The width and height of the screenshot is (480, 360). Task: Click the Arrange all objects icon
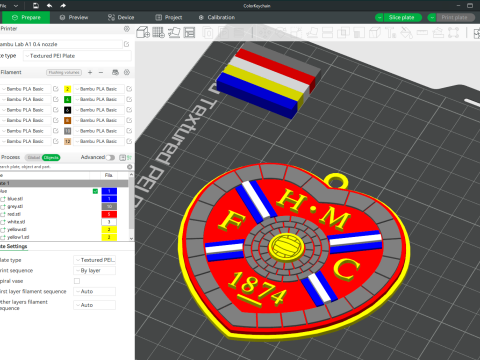click(189, 33)
